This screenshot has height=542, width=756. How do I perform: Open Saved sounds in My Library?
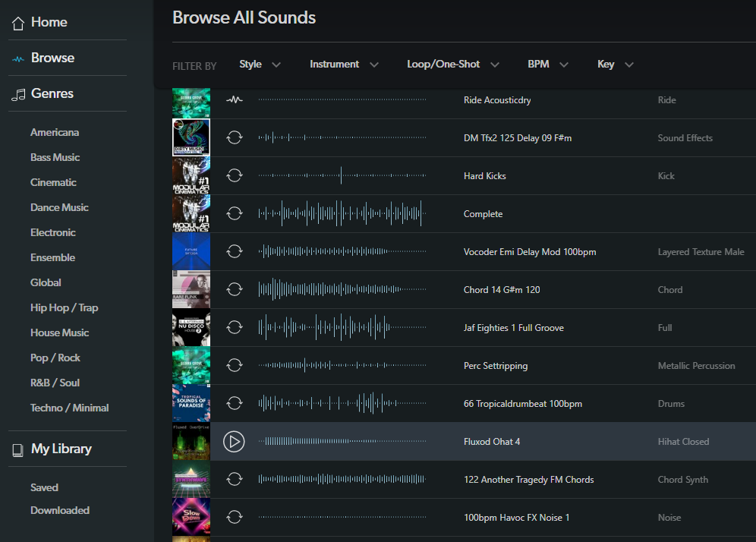[x=44, y=487]
